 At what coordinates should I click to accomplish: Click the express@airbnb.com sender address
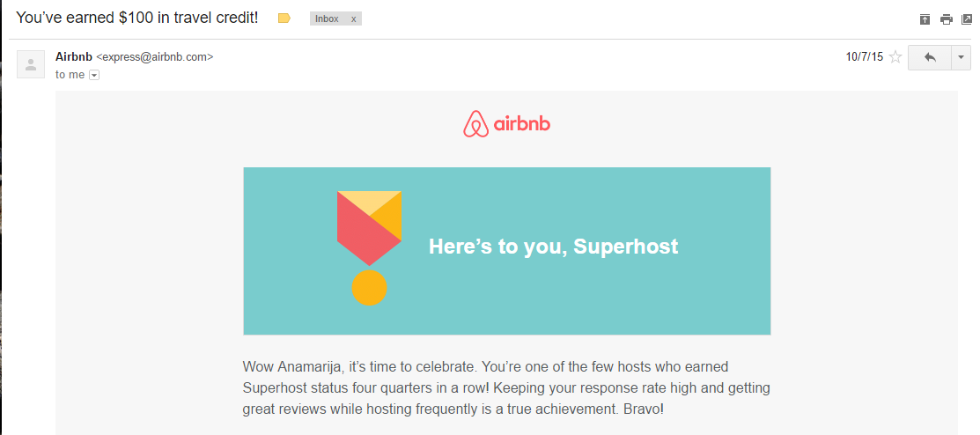click(x=155, y=57)
